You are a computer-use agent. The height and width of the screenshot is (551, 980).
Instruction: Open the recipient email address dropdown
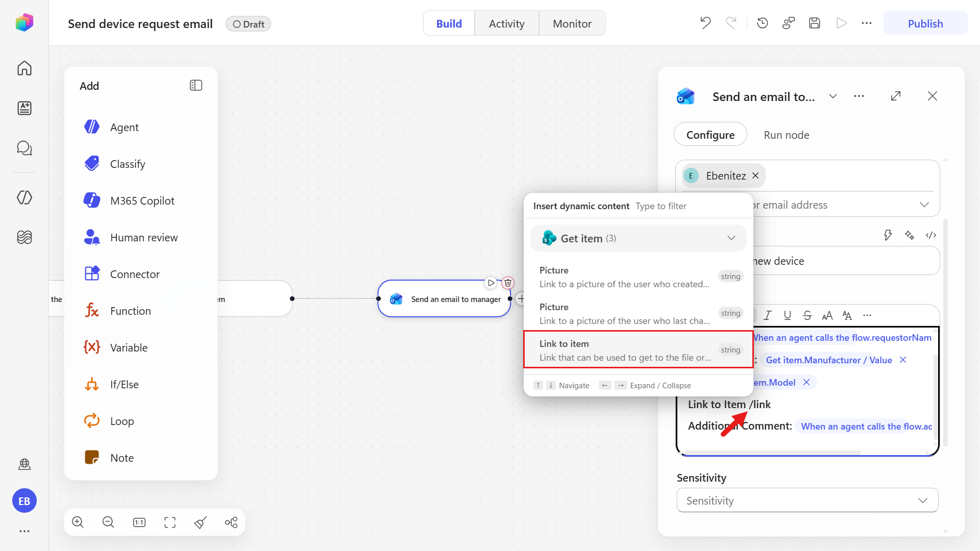coord(924,205)
